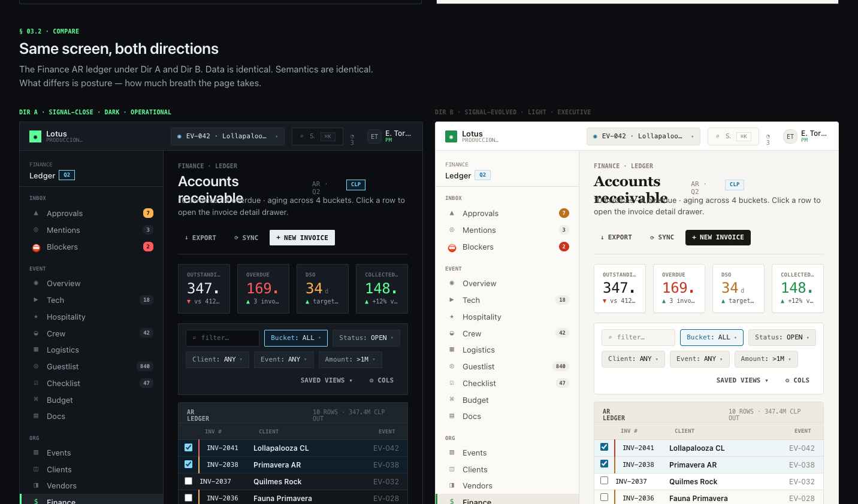Screen dimensions: 858x504
Task: Open Status: OPEN dropdown in dark panel
Action: pos(366,338)
